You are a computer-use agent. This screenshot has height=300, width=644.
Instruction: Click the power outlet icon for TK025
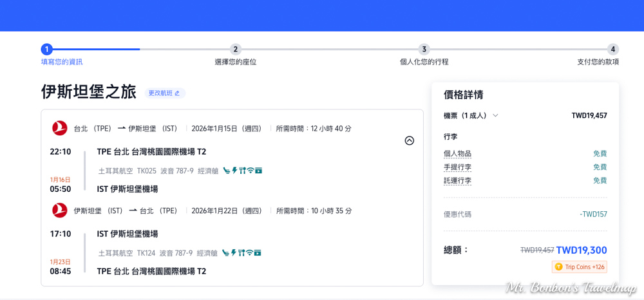(x=234, y=171)
